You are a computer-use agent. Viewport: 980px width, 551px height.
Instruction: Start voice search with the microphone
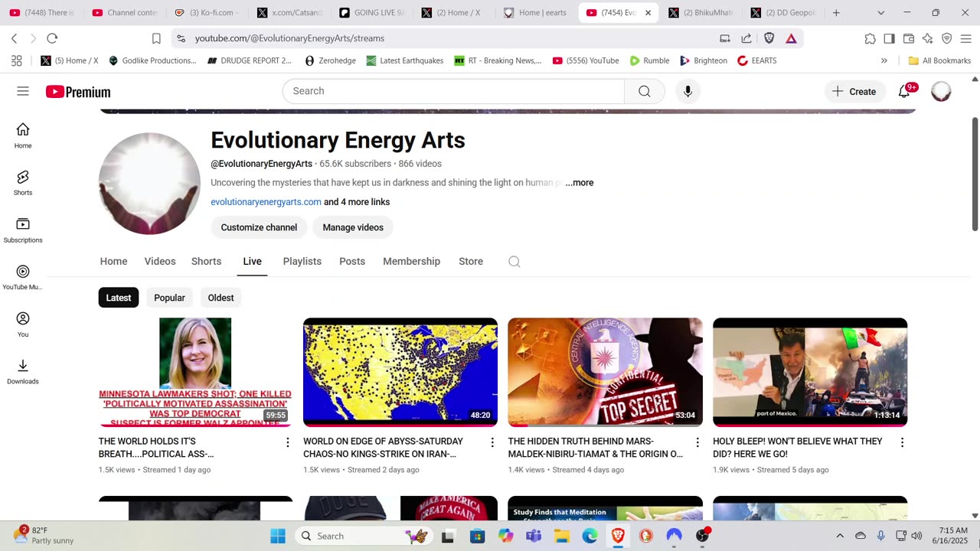(688, 91)
